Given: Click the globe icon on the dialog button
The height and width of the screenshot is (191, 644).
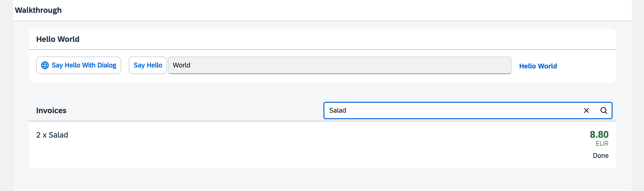Looking at the screenshot, I should coord(45,65).
